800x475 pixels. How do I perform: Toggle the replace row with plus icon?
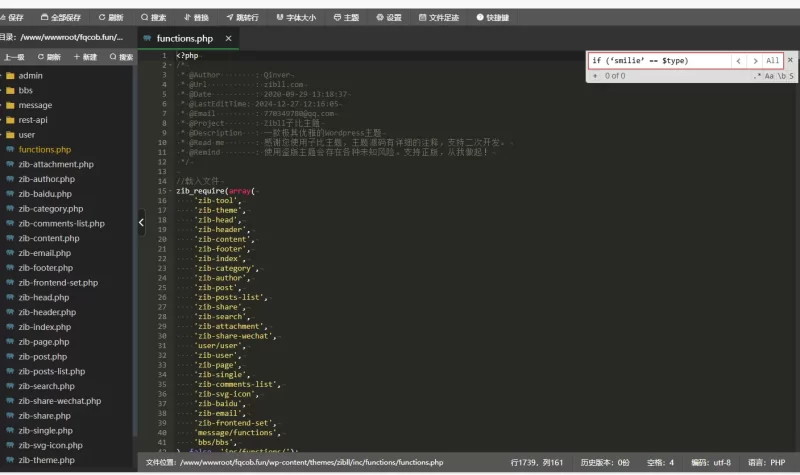pyautogui.click(x=595, y=76)
